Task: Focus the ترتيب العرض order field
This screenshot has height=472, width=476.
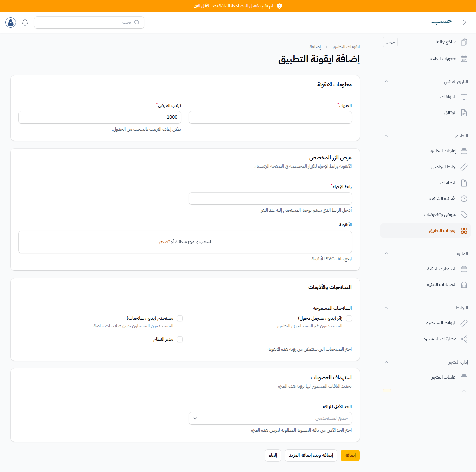Action: (100, 117)
